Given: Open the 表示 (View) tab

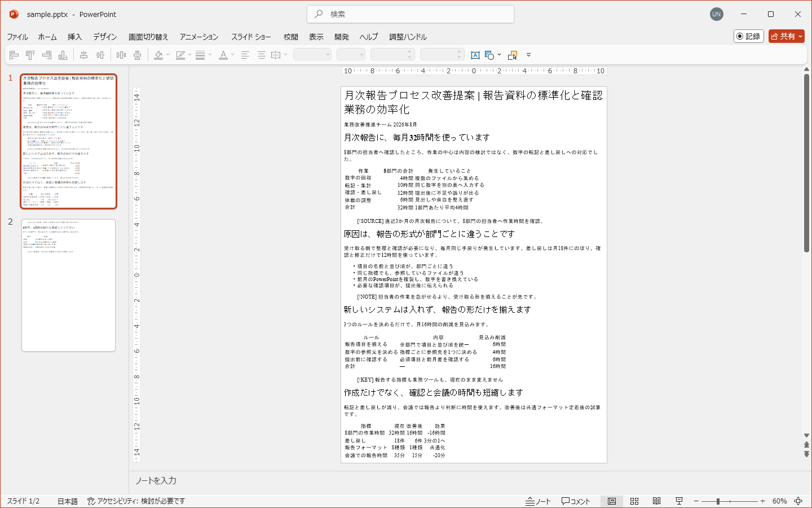Looking at the screenshot, I should (316, 37).
